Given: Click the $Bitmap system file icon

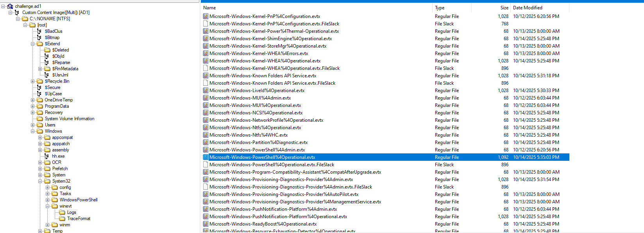Looking at the screenshot, I should pos(39,37).
